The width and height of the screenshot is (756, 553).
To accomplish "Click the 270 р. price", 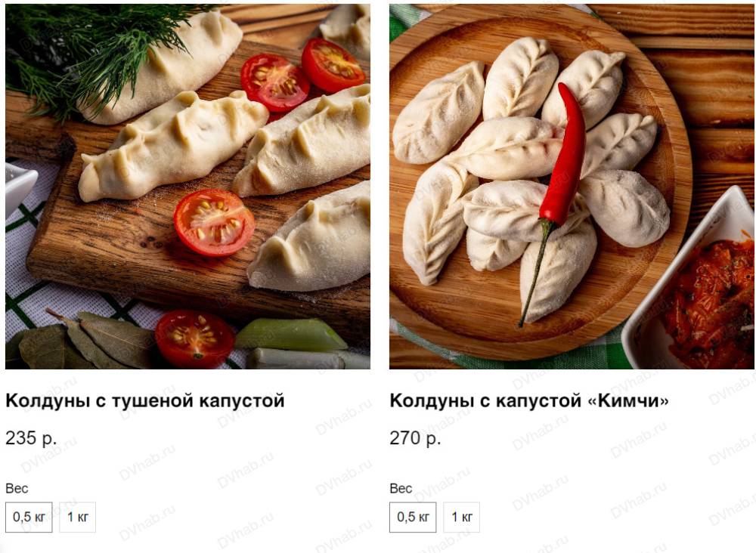I will (x=415, y=438).
